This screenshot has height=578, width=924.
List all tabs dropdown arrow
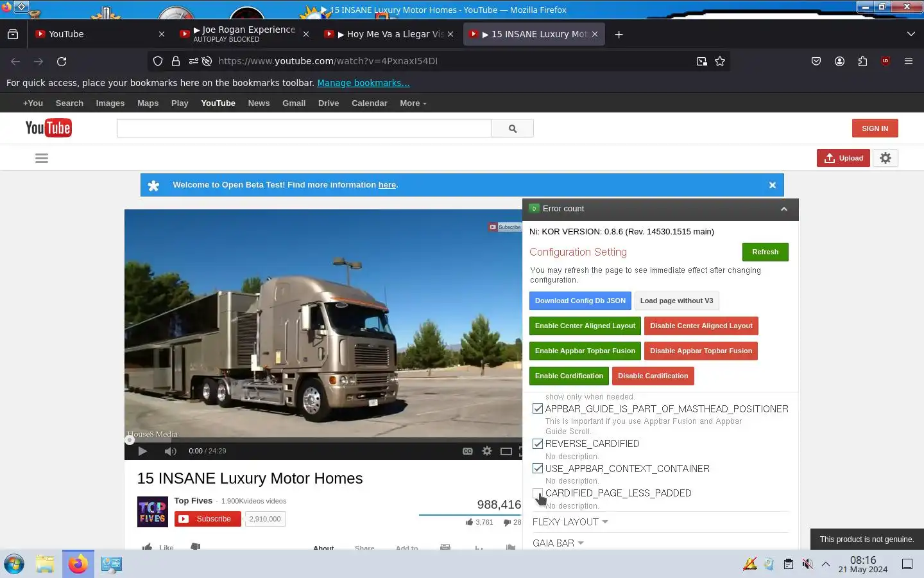911,34
